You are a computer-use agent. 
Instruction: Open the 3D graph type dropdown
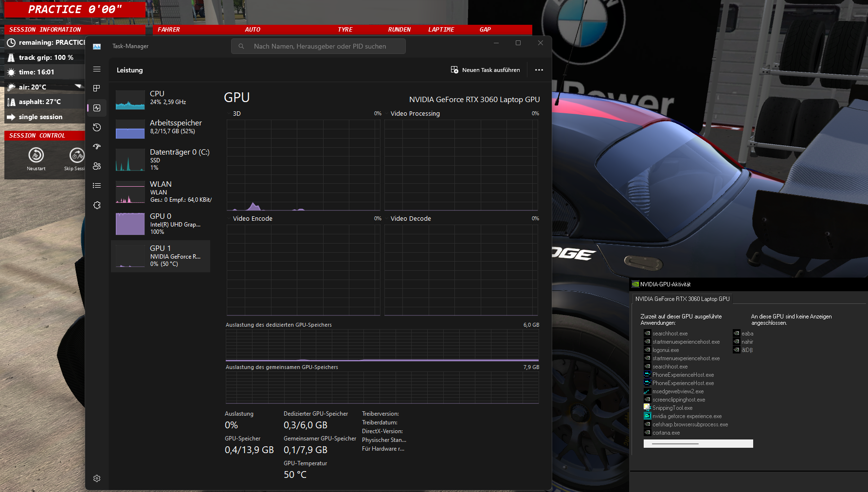[x=229, y=113]
